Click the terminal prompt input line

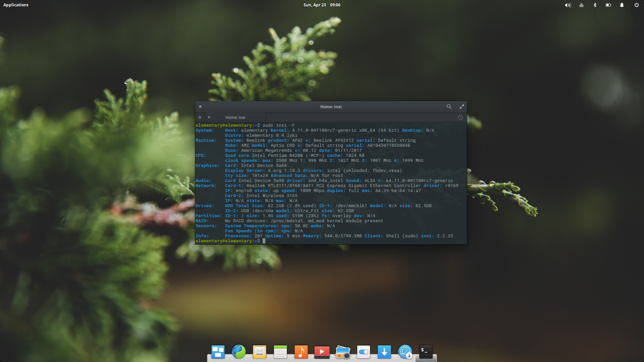pyautogui.click(x=330, y=241)
